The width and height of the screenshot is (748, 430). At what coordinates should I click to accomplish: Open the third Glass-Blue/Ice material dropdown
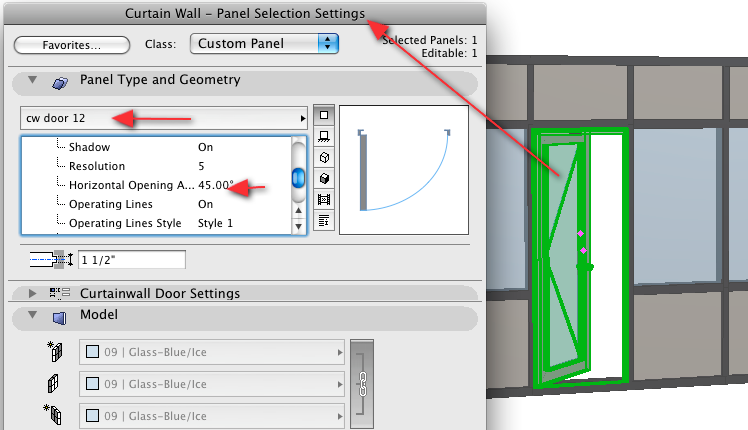[x=212, y=416]
